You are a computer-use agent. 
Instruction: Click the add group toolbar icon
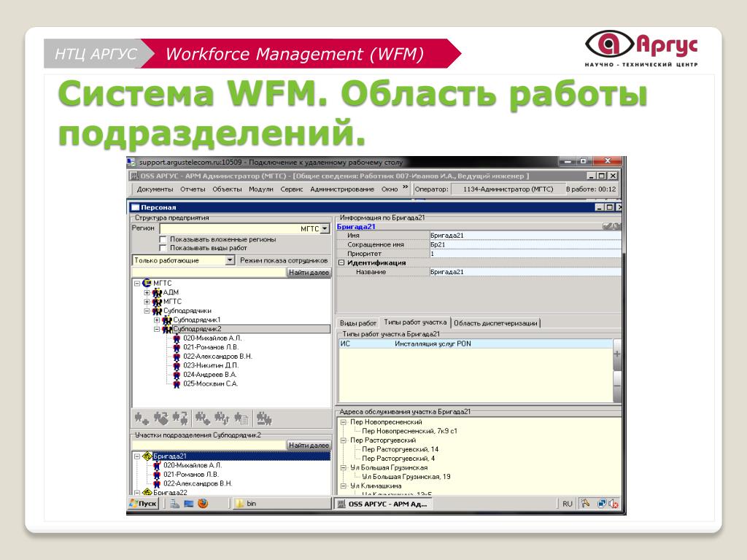point(203,419)
